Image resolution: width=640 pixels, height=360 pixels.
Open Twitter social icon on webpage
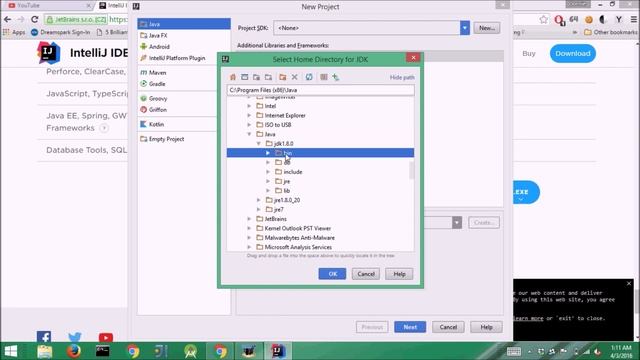coord(75,337)
